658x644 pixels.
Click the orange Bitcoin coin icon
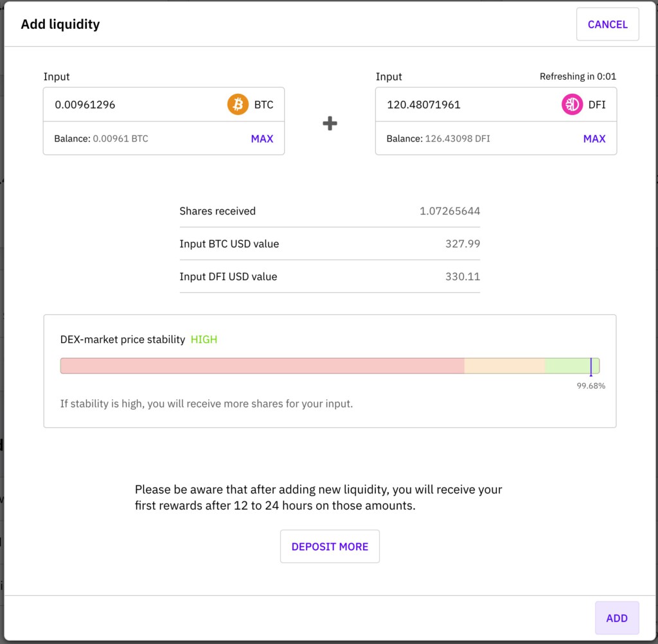point(237,104)
